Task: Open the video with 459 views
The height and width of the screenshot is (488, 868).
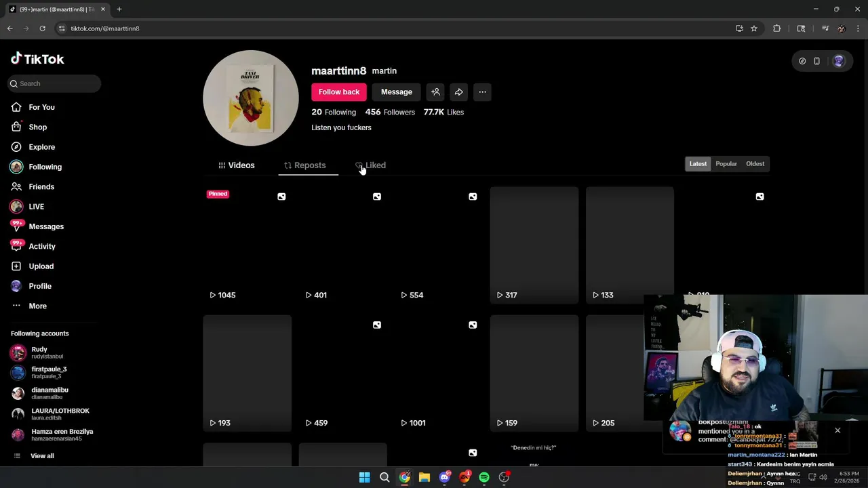Action: tap(342, 373)
